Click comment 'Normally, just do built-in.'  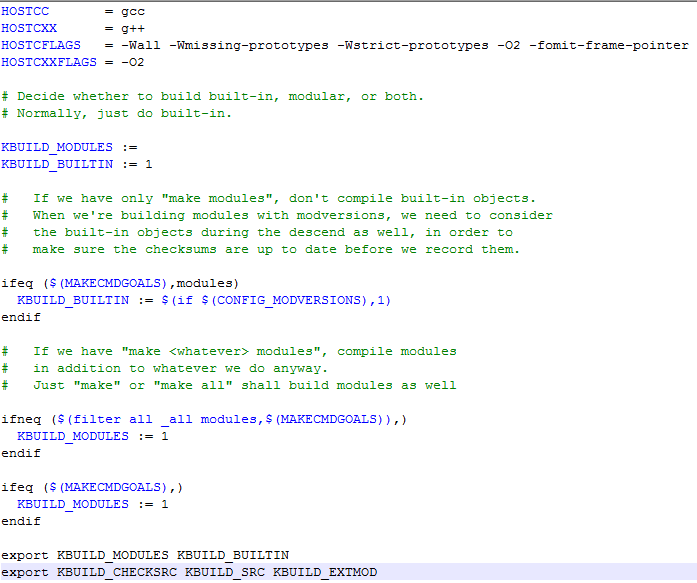pyautogui.click(x=124, y=113)
